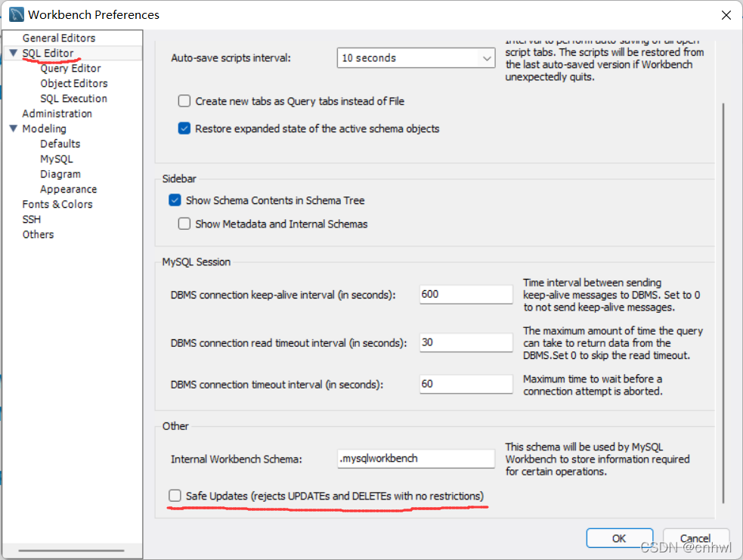
Task: Uncheck Show Schema Contents in Schema Tree
Action: click(x=175, y=200)
